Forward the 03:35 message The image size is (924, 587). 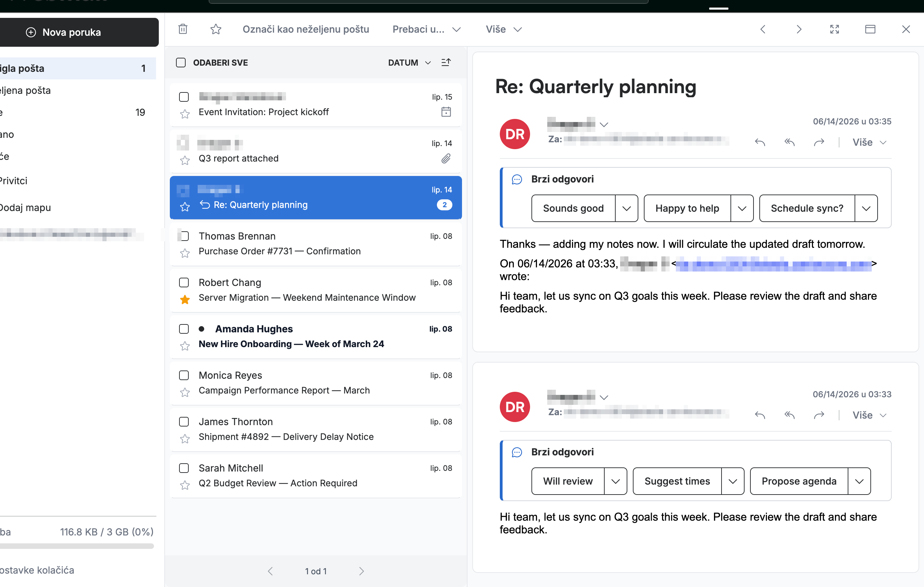point(819,142)
